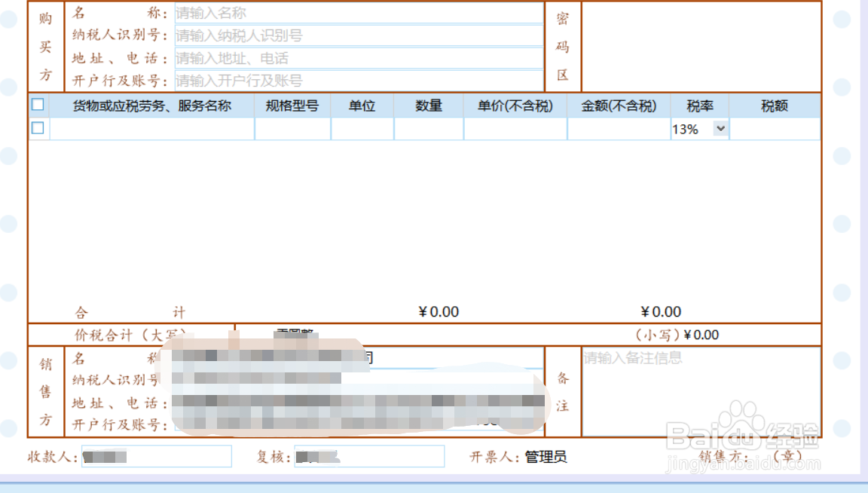868x493 pixels.
Task: Click the 规格型号 cell in first row
Action: (293, 129)
